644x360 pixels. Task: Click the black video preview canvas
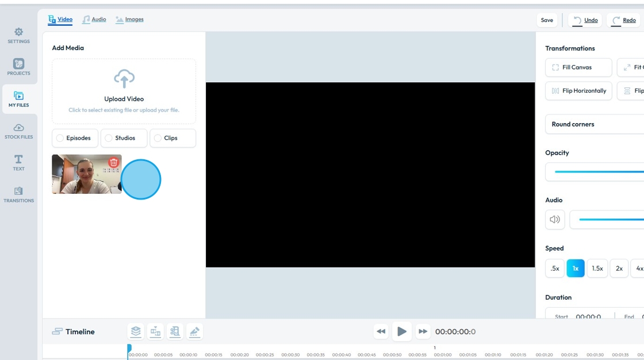click(370, 175)
